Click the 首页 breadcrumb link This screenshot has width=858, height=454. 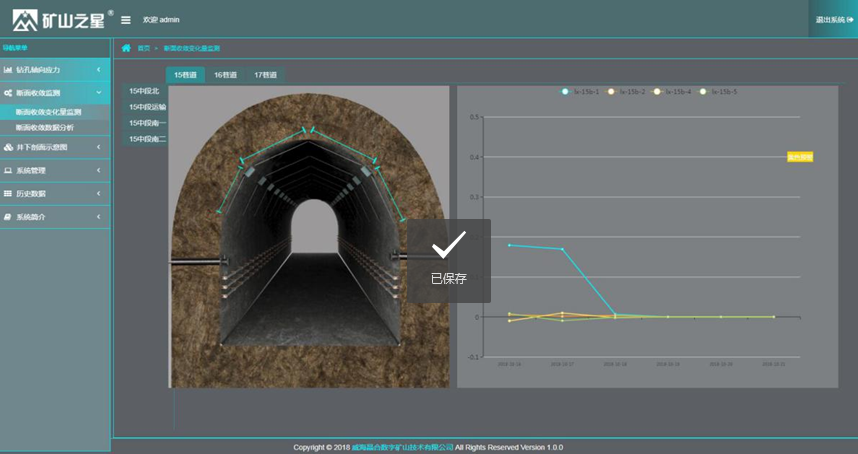pos(143,48)
